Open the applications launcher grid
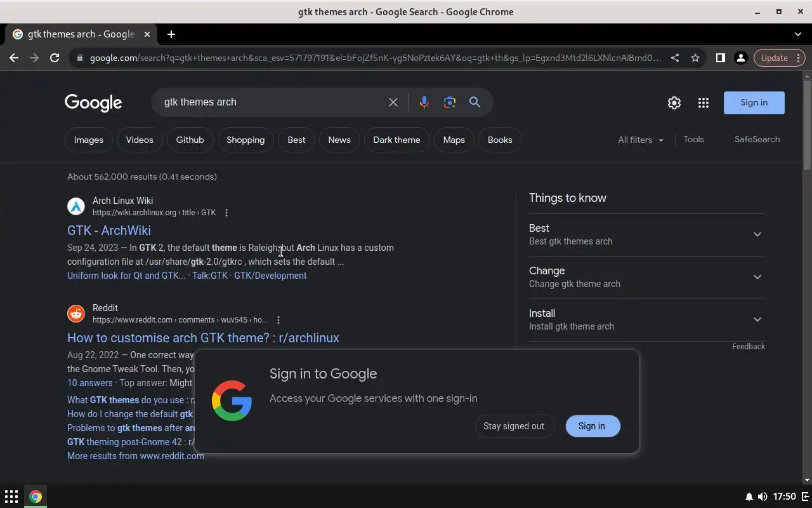812x508 pixels. click(x=11, y=497)
